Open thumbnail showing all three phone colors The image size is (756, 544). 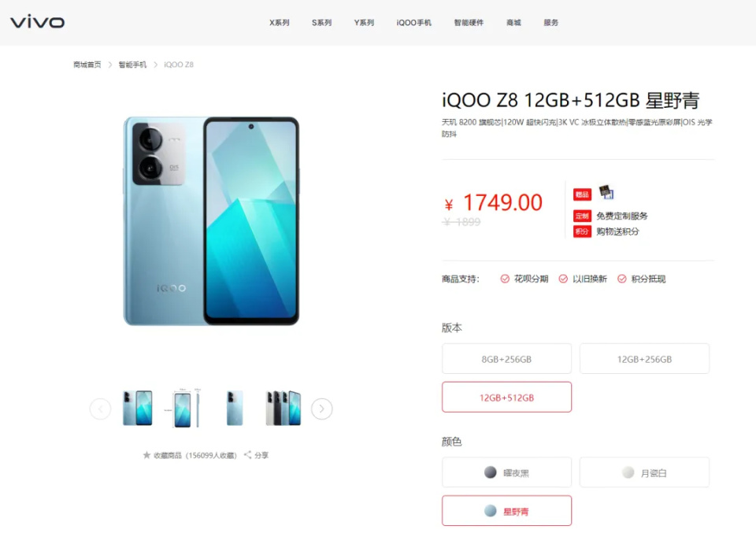click(283, 409)
